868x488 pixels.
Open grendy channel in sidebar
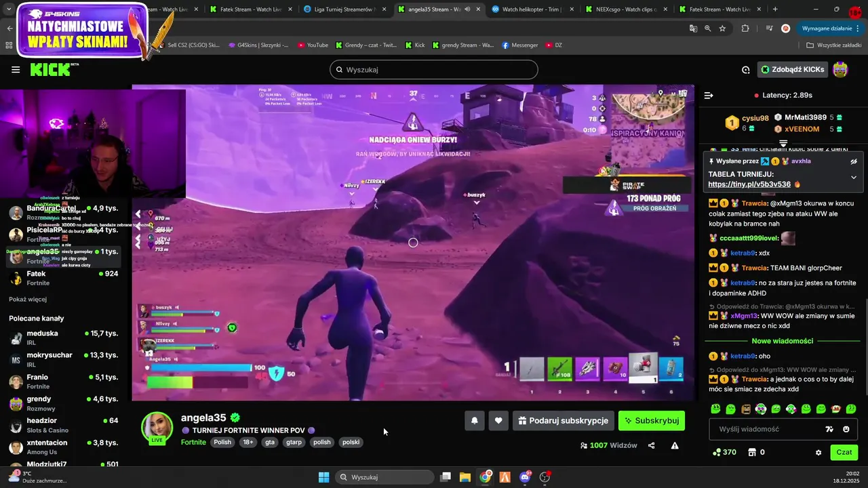[x=64, y=403]
